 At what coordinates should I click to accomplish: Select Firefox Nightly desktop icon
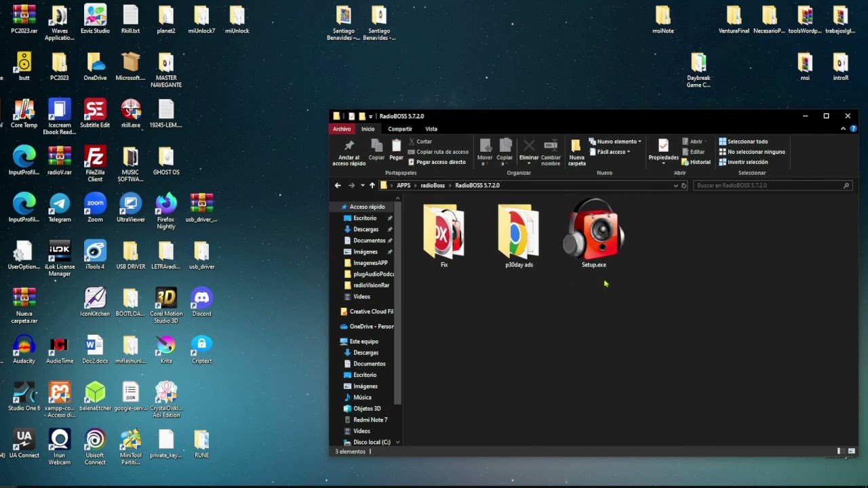(166, 211)
